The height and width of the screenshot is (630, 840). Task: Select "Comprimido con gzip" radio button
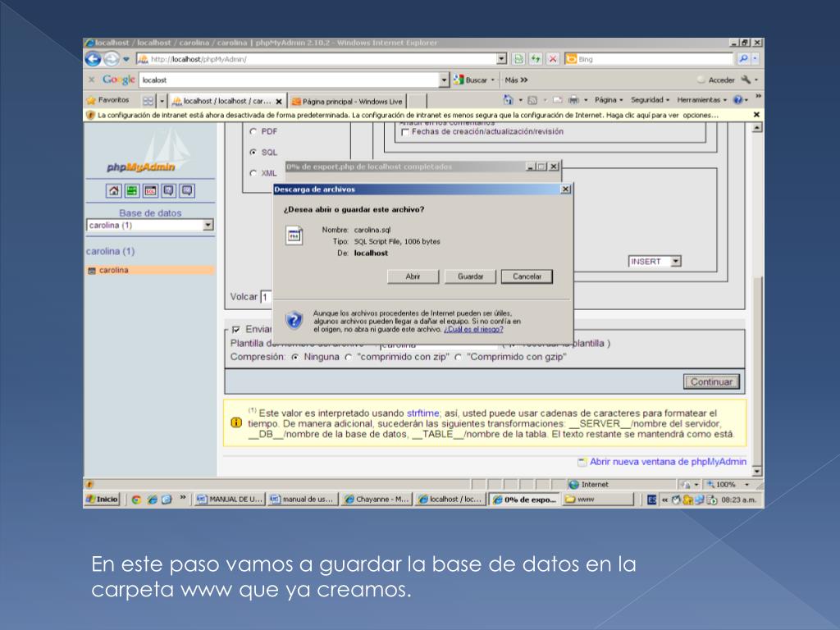(458, 358)
